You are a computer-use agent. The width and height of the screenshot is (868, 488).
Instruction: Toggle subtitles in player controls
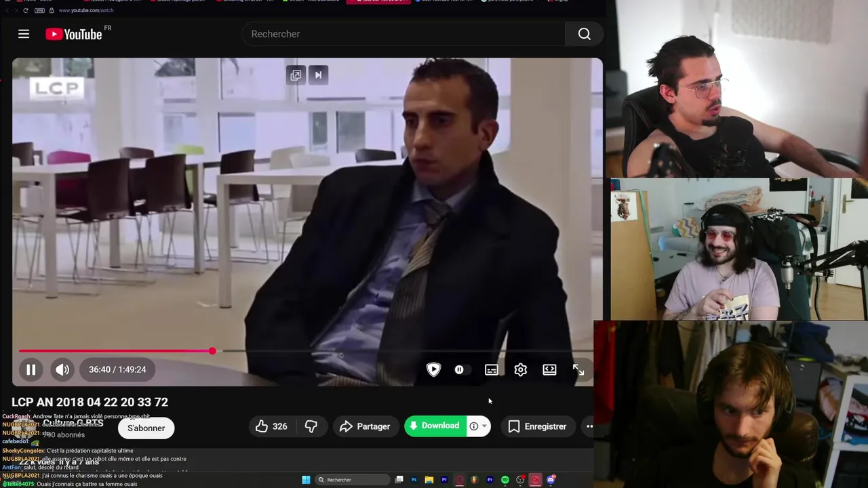click(x=492, y=369)
